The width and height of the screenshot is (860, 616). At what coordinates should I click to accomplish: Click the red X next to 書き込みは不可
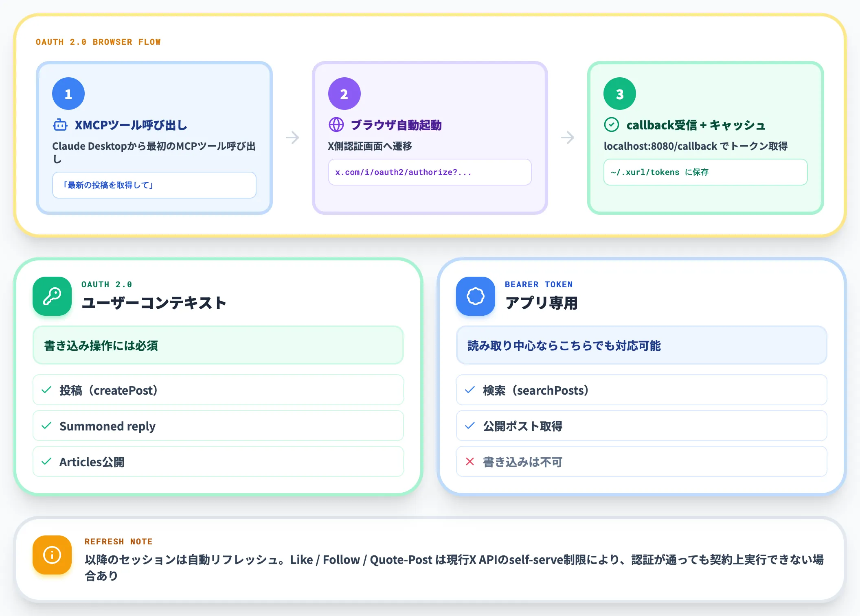pos(470,461)
